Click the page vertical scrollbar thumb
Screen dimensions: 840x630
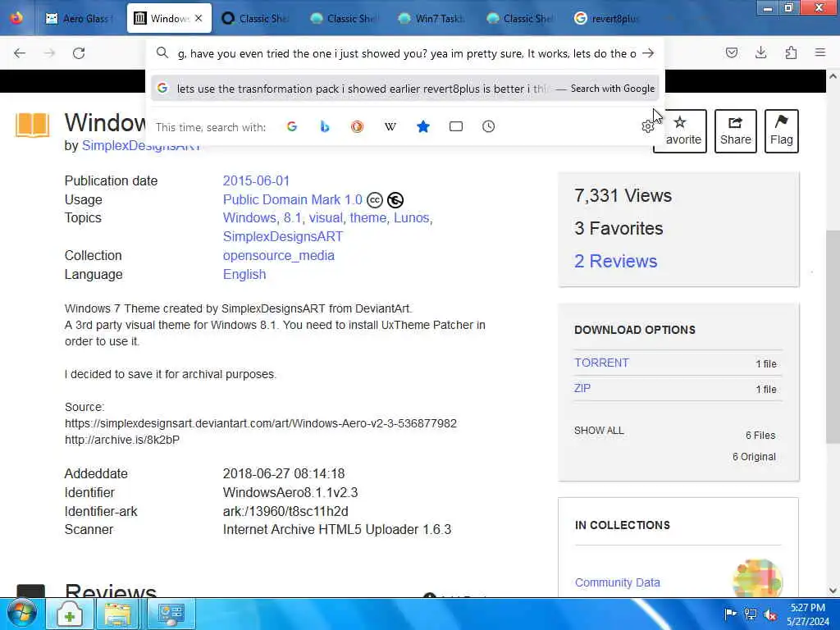(x=833, y=336)
